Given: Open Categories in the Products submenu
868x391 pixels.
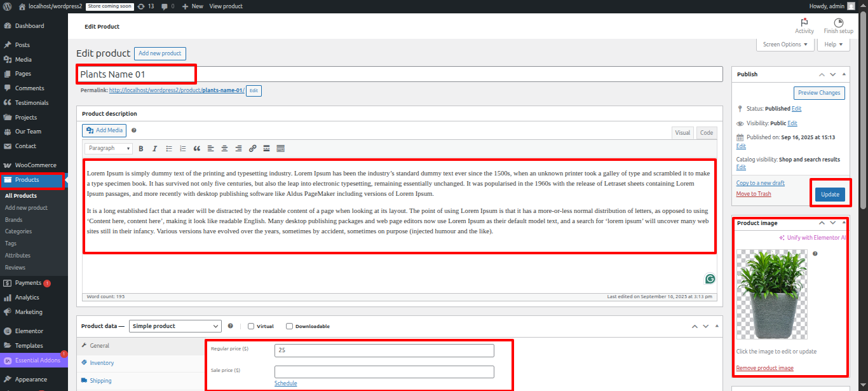Looking at the screenshot, I should click(18, 231).
